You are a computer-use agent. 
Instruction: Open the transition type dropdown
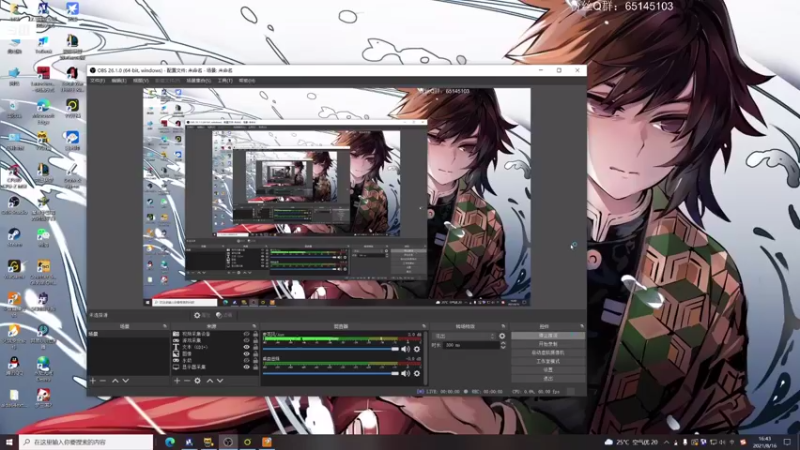click(x=464, y=336)
